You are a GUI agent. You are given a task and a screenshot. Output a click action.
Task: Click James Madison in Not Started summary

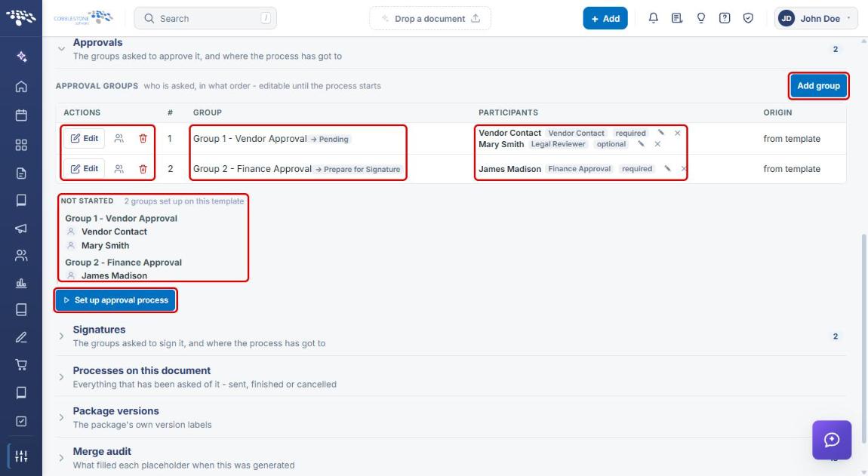[x=114, y=275]
